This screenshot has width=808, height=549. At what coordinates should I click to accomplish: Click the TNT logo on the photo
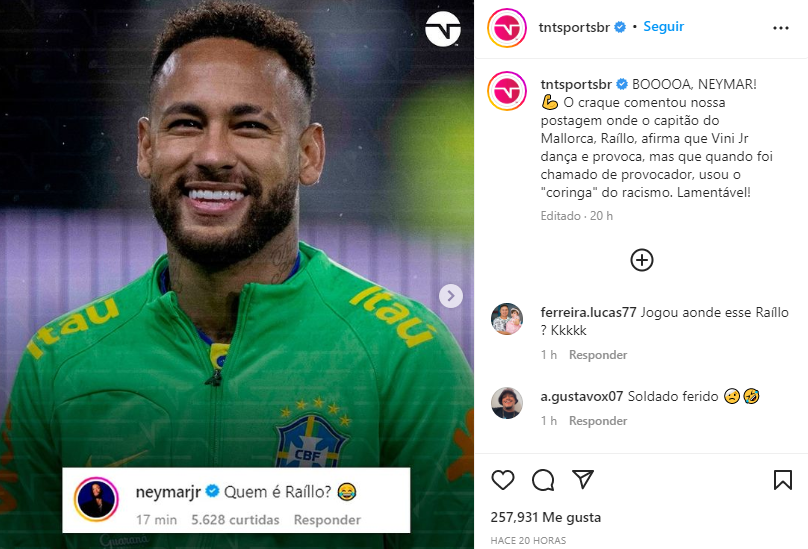(x=442, y=30)
